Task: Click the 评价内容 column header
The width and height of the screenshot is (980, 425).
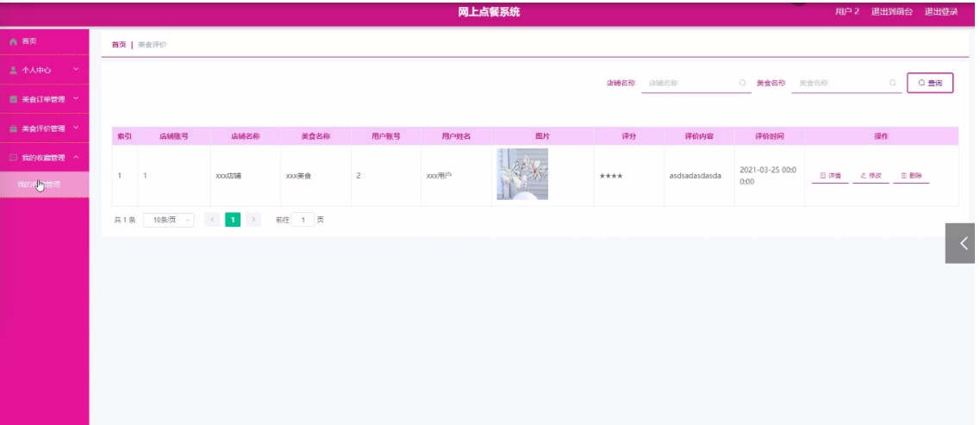Action: click(699, 136)
